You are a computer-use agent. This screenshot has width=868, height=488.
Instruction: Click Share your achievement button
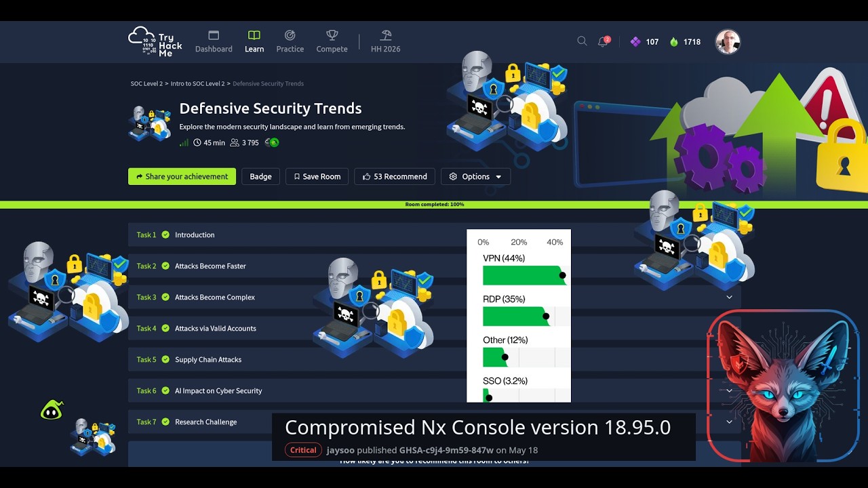pos(182,177)
